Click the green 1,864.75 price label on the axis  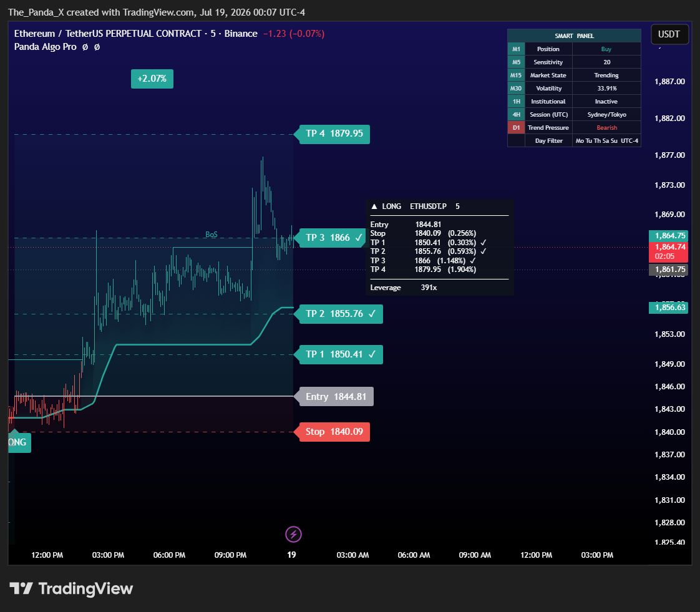[668, 236]
